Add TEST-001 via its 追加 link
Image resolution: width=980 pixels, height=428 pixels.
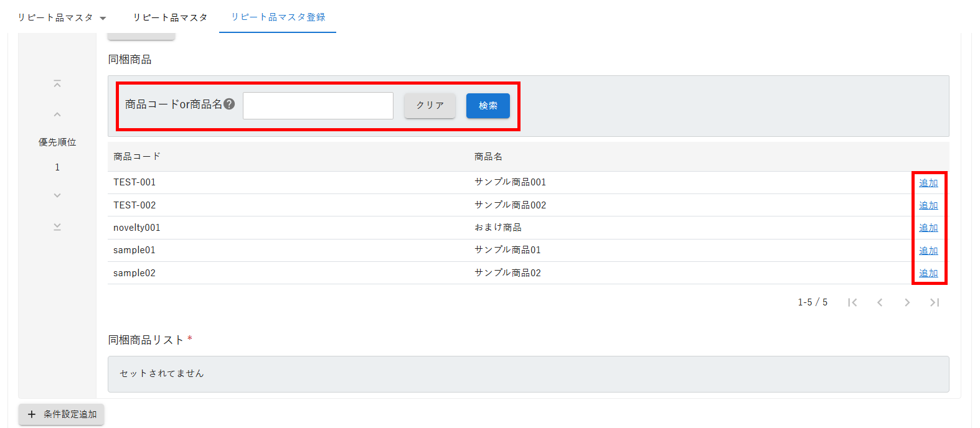928,183
